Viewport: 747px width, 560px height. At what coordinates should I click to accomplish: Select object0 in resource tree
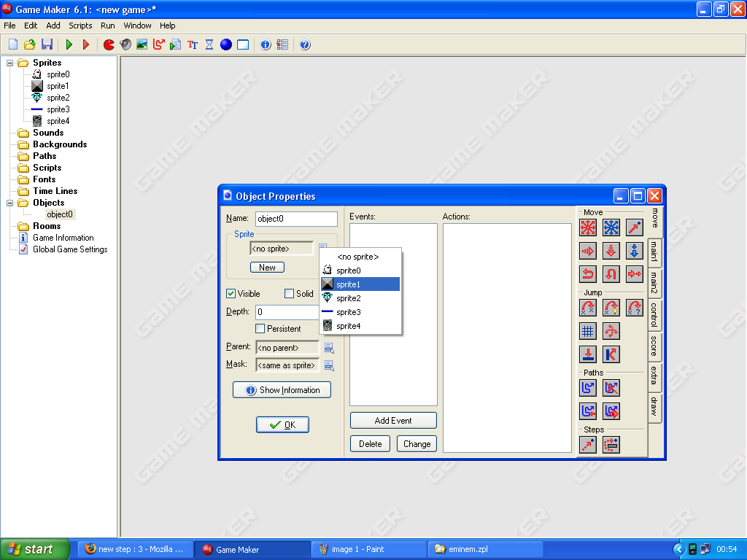coord(60,214)
